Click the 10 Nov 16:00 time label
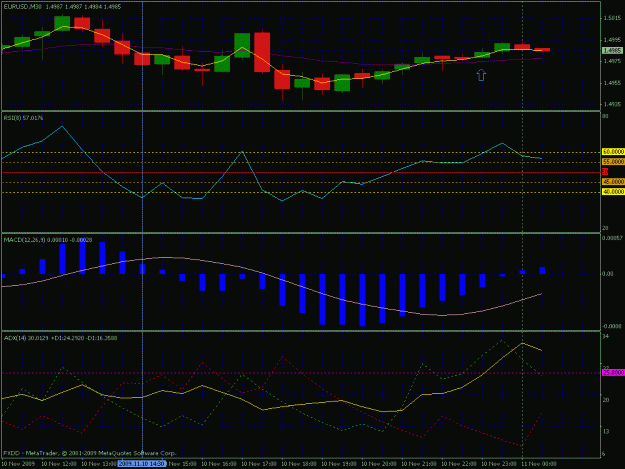625x469 pixels. tap(219, 464)
